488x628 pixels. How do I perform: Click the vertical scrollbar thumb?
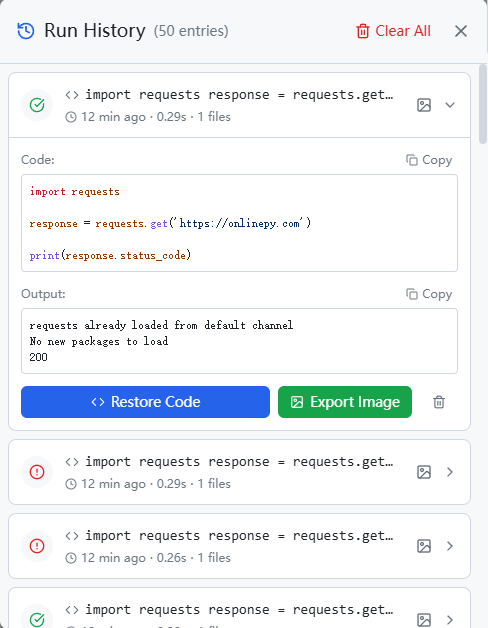[483, 104]
